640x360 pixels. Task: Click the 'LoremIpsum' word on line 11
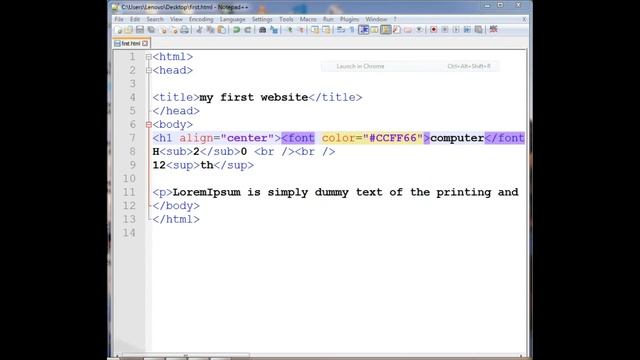pyautogui.click(x=207, y=192)
